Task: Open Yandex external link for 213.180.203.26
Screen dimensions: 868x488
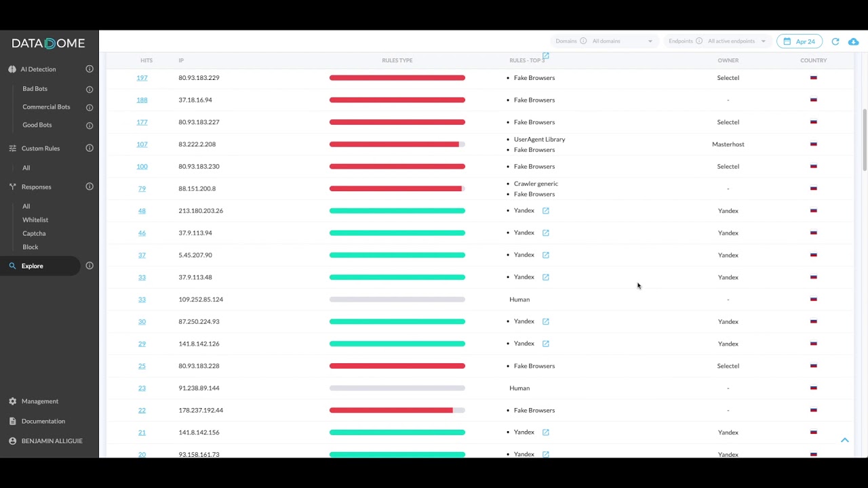Action: click(x=546, y=211)
